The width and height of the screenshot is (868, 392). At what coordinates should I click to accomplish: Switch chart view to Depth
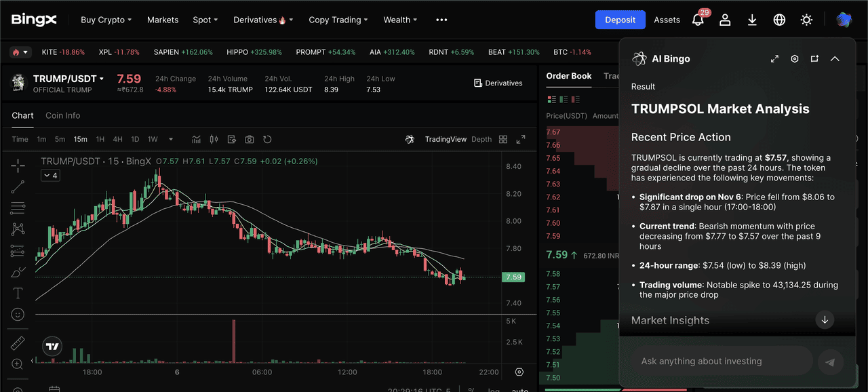481,140
